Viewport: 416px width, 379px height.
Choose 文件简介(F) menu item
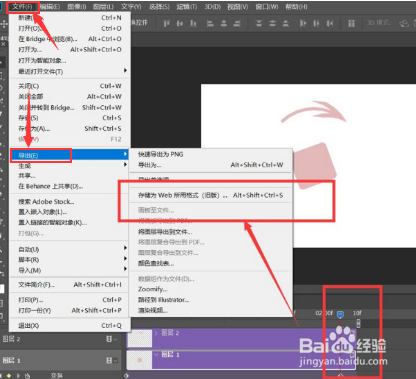pyautogui.click(x=70, y=285)
